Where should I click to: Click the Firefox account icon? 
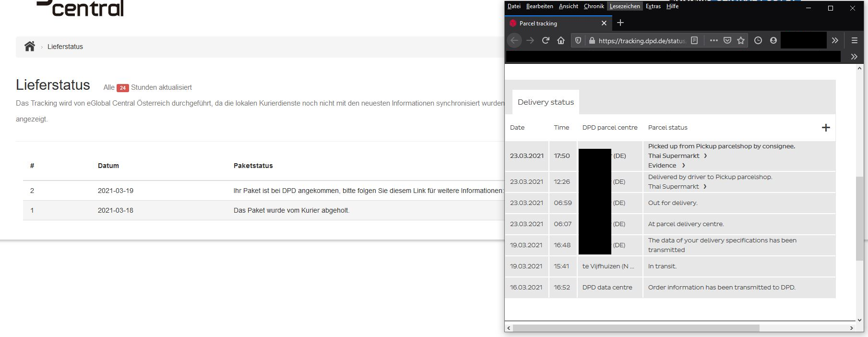coord(773,41)
